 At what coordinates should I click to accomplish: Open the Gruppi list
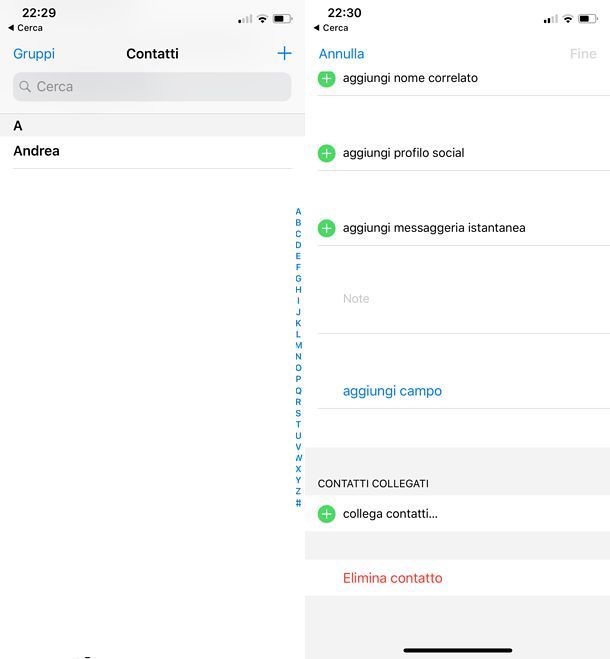point(34,54)
